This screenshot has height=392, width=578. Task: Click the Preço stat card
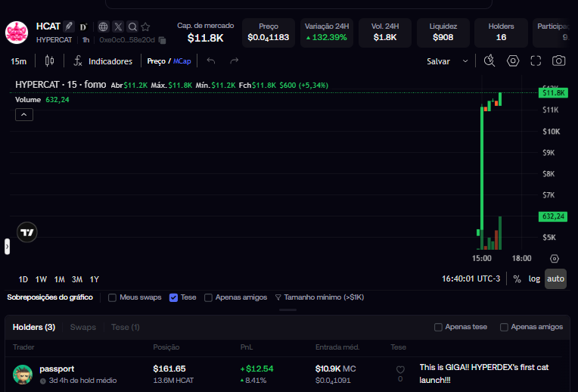coord(269,33)
